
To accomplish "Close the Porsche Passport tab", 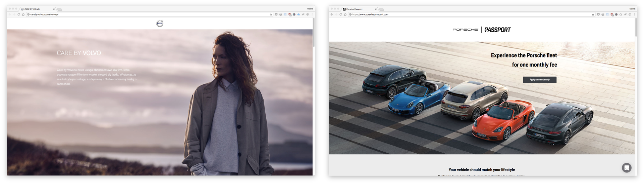I will (376, 9).
